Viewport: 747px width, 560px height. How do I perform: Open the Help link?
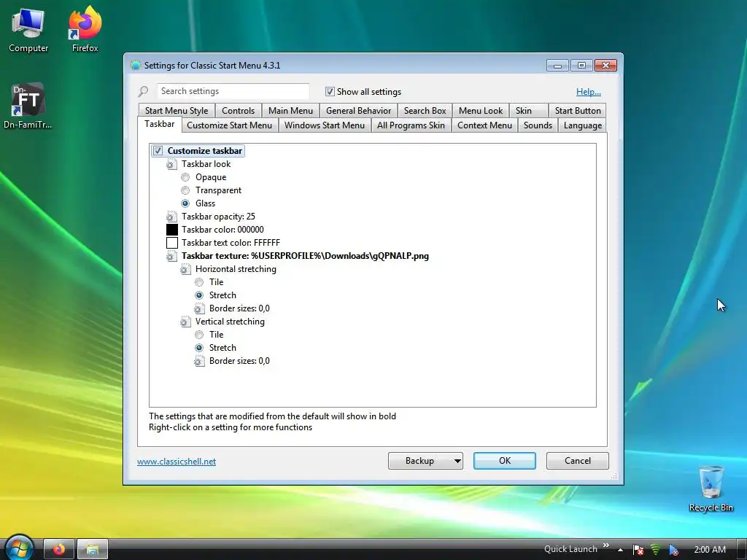click(x=589, y=92)
